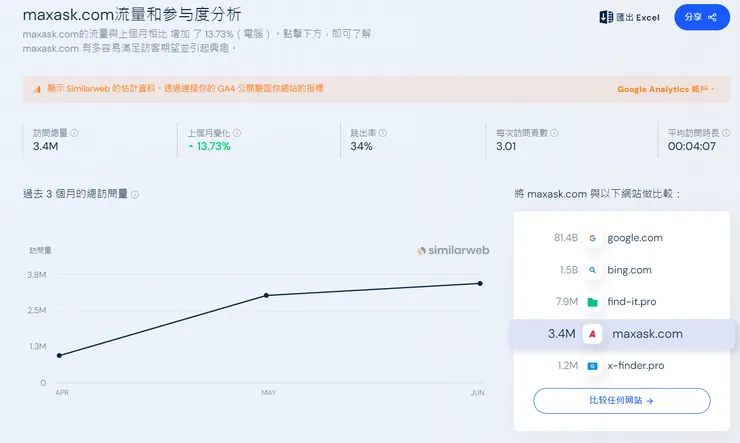Click the 訪問量 y-axis title
The width and height of the screenshot is (740, 443).
tap(41, 251)
